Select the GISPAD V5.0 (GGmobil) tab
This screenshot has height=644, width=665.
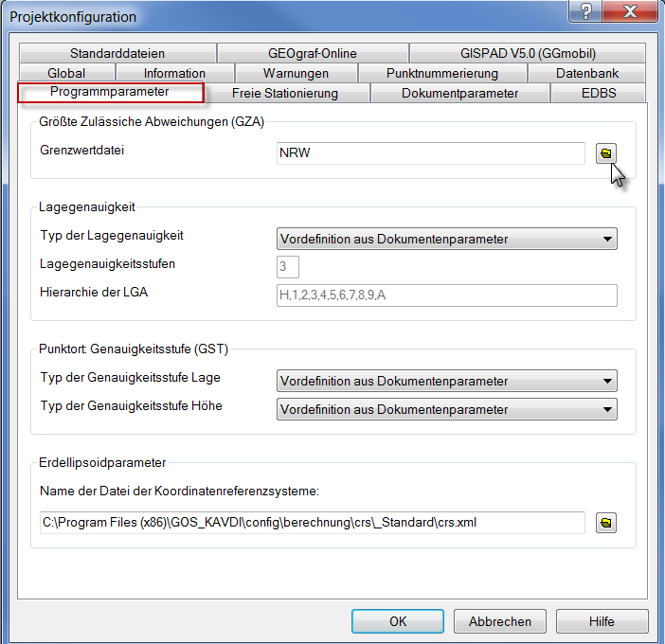(528, 54)
